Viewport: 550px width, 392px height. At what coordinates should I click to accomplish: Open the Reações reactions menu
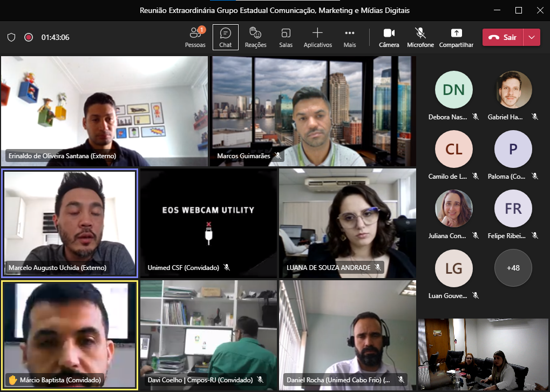click(255, 37)
